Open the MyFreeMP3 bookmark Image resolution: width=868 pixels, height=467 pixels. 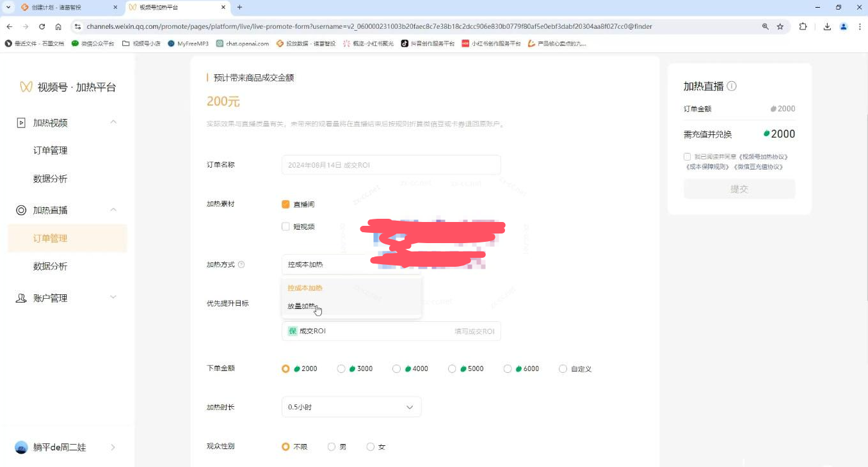188,44
